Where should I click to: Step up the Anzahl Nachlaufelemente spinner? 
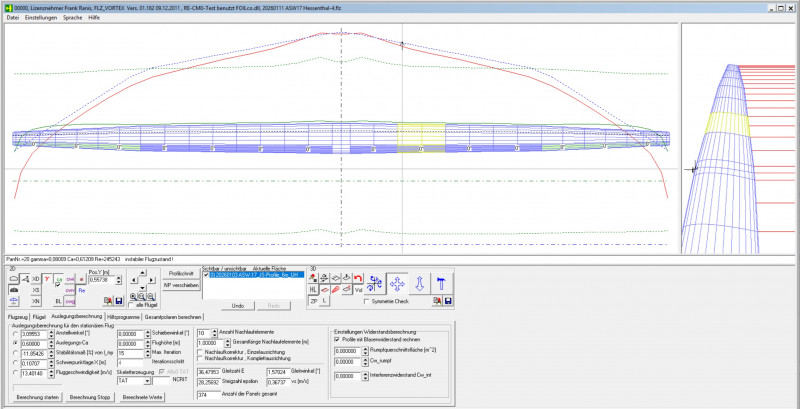click(x=214, y=330)
